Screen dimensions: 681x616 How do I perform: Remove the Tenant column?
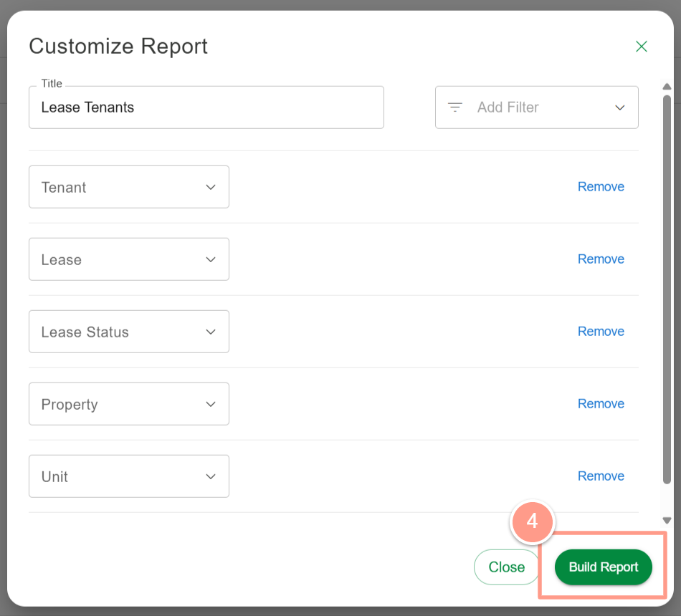point(601,187)
